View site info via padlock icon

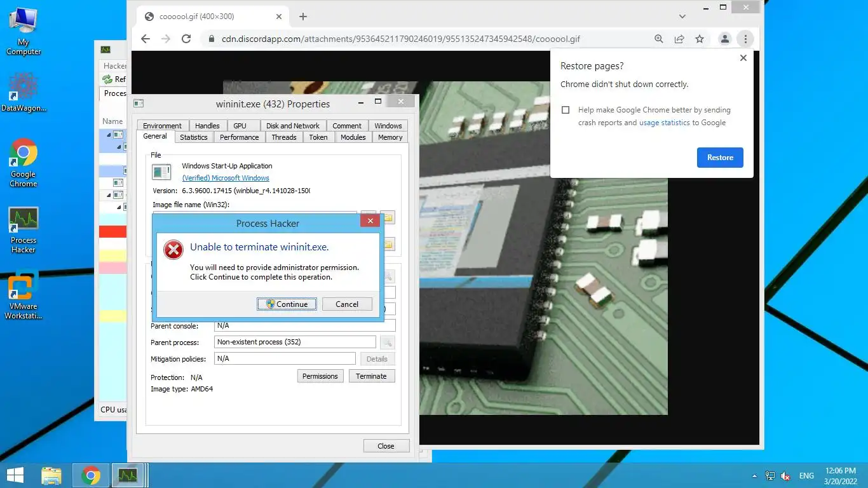pyautogui.click(x=212, y=39)
